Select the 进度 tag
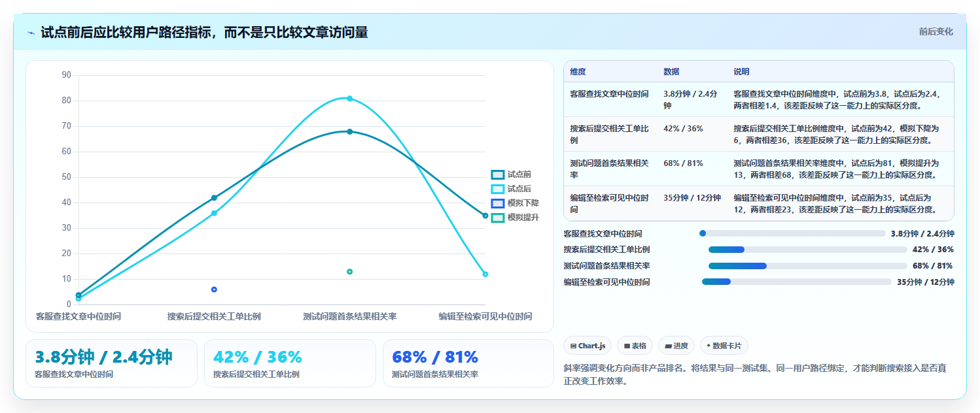Image resolution: width=980 pixels, height=413 pixels. click(x=676, y=346)
